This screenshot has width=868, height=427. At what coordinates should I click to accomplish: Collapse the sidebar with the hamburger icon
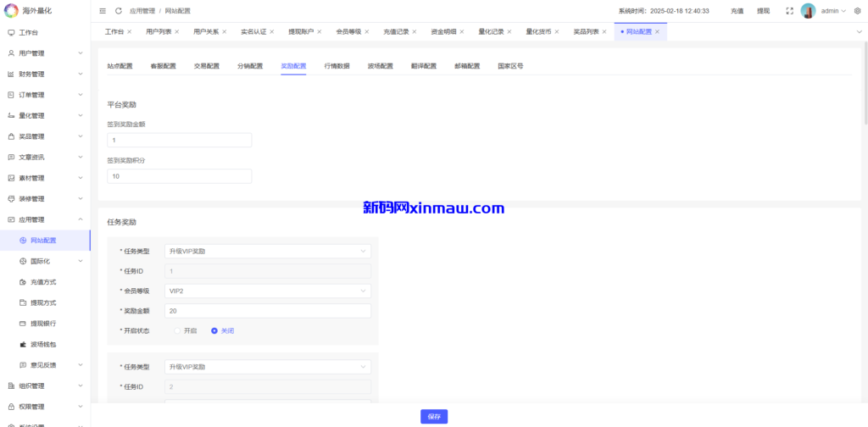tap(103, 11)
